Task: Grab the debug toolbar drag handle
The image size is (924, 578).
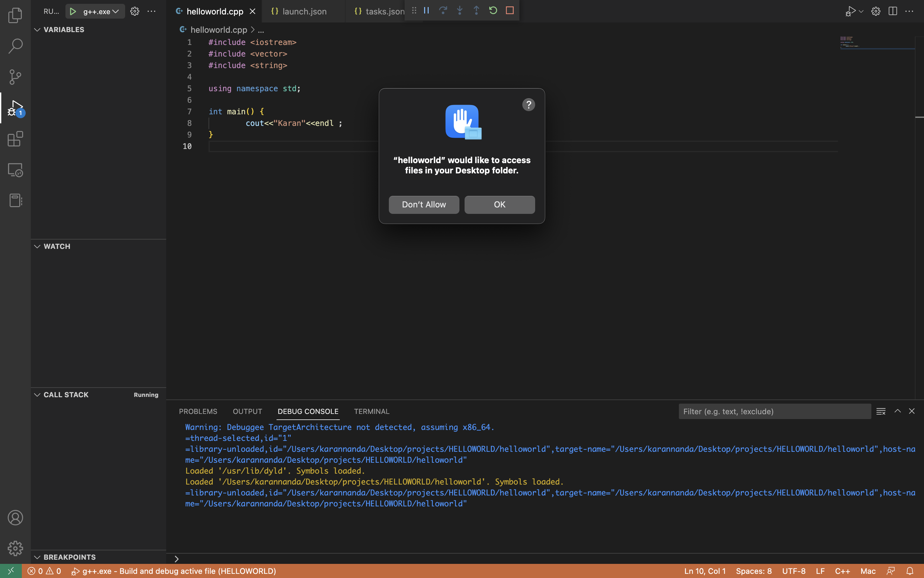Action: 414,10
